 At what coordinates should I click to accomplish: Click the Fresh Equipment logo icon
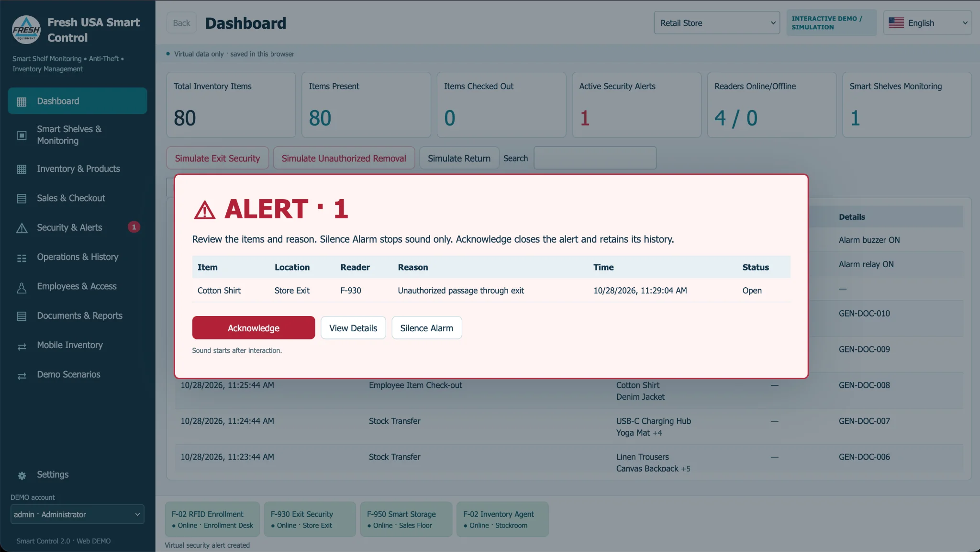tap(26, 29)
